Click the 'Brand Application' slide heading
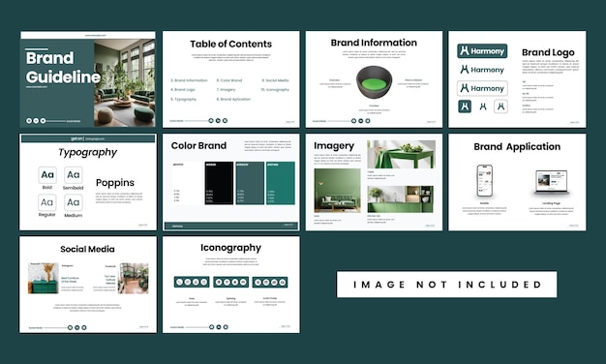Screen dimensions: 606x364 coord(517,146)
